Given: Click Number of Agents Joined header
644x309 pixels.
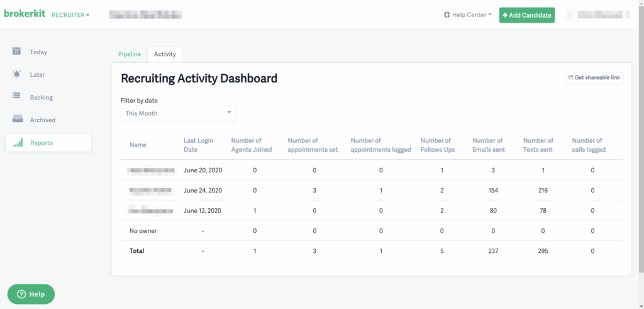Looking at the screenshot, I should (x=252, y=145).
